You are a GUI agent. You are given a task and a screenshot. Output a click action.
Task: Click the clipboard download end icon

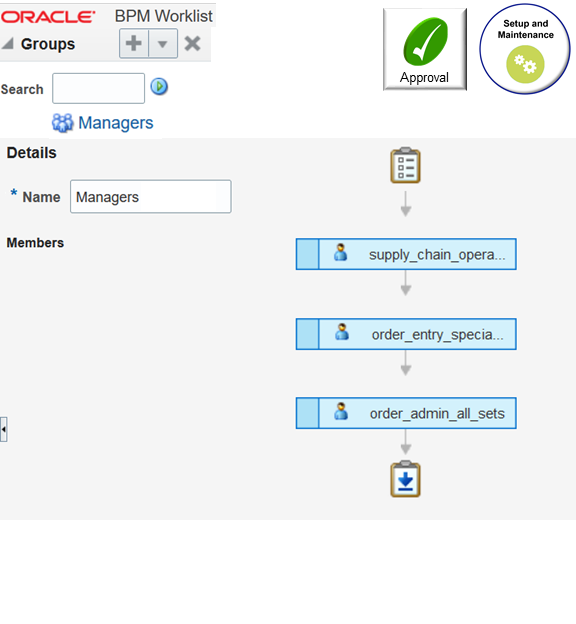[405, 479]
